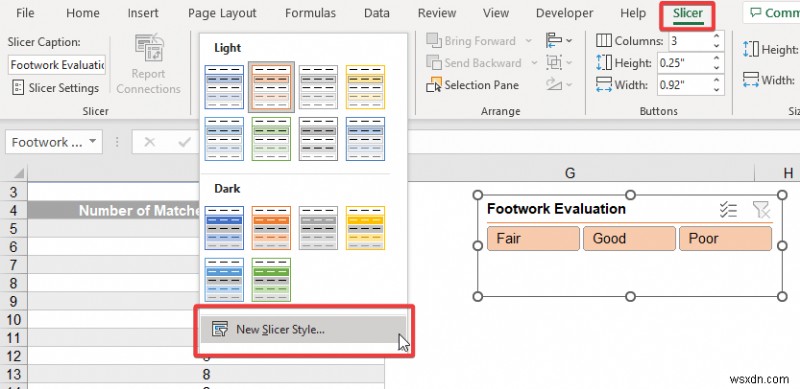
Task: Click the Bring Forward button
Action: coord(471,41)
